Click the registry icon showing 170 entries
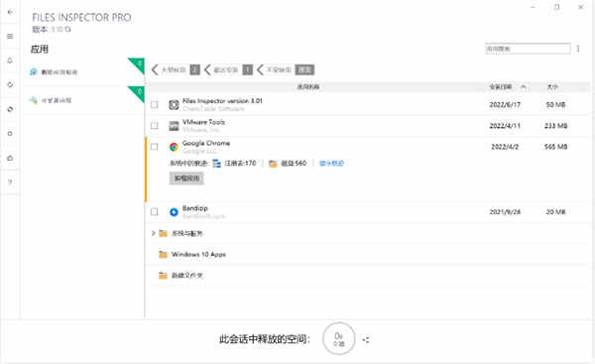Image resolution: width=595 pixels, height=364 pixels. click(x=216, y=164)
